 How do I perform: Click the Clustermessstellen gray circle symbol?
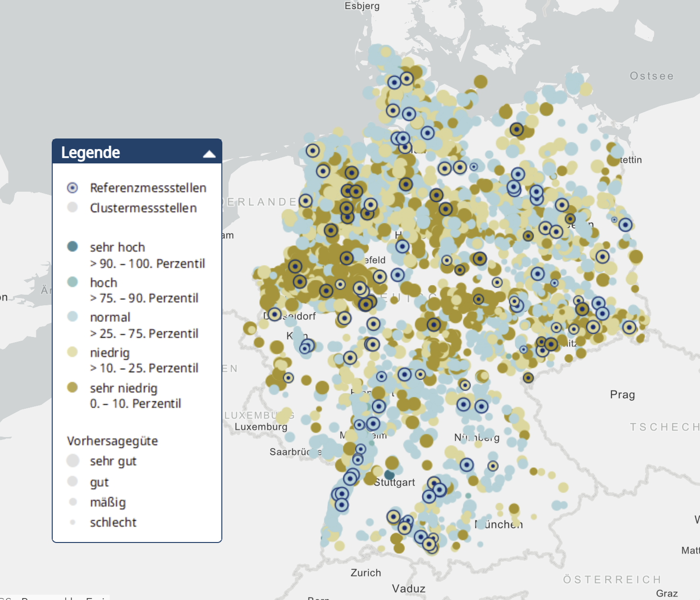[x=72, y=208]
